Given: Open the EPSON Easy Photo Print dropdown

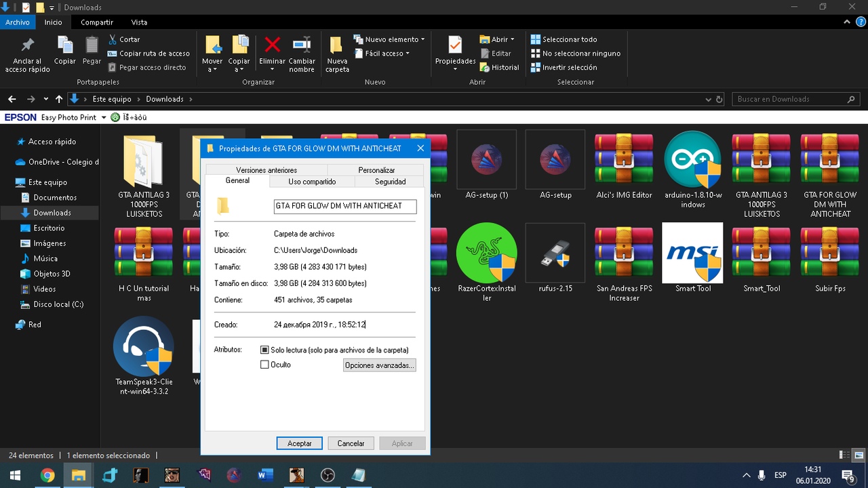Looking at the screenshot, I should tap(104, 117).
